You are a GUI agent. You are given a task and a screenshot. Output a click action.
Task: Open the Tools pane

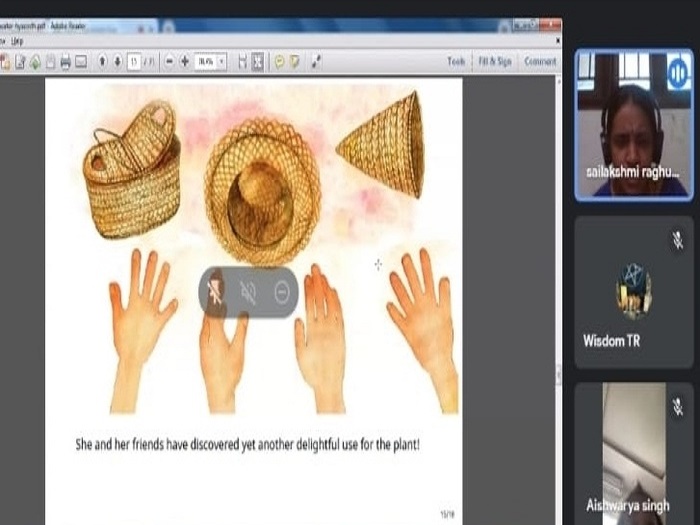point(456,61)
